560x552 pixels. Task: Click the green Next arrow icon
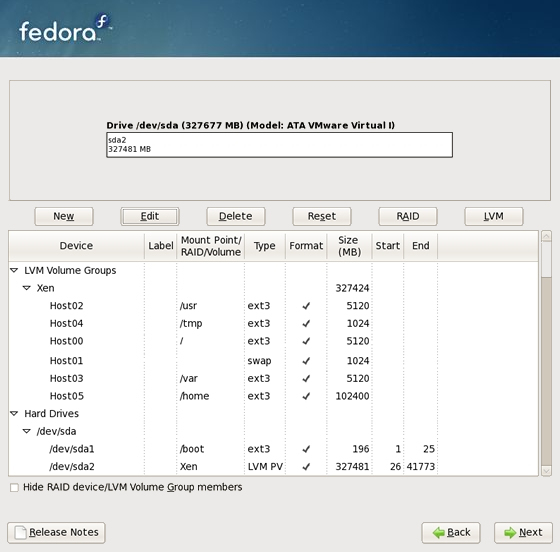pos(510,533)
